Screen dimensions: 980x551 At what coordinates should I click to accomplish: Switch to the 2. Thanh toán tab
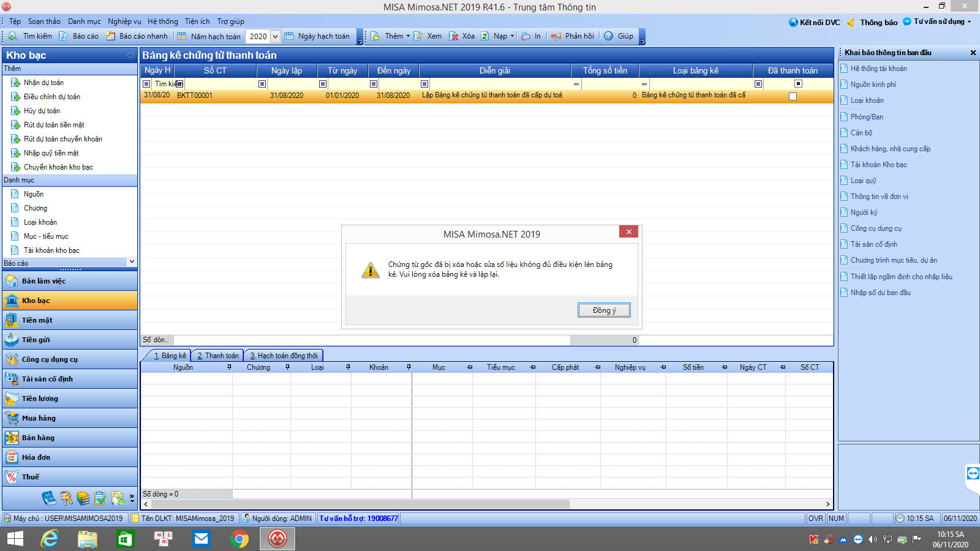pos(217,356)
